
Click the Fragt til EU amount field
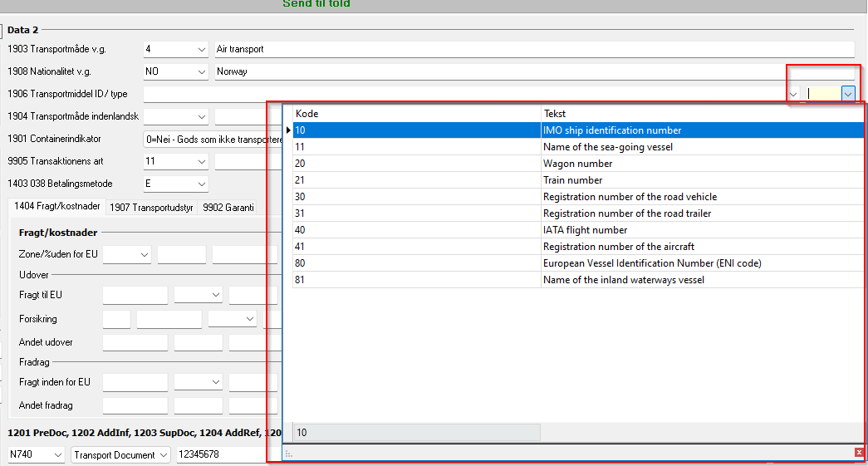[135, 295]
